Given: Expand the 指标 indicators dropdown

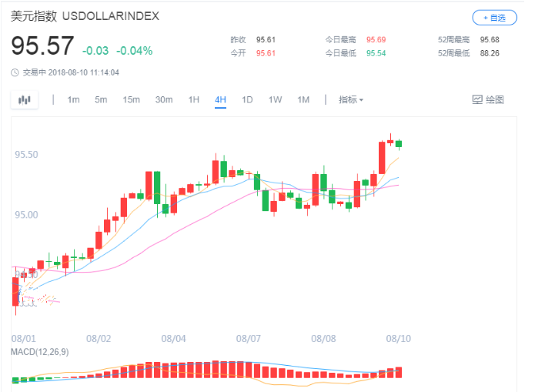Looking at the screenshot, I should [351, 100].
